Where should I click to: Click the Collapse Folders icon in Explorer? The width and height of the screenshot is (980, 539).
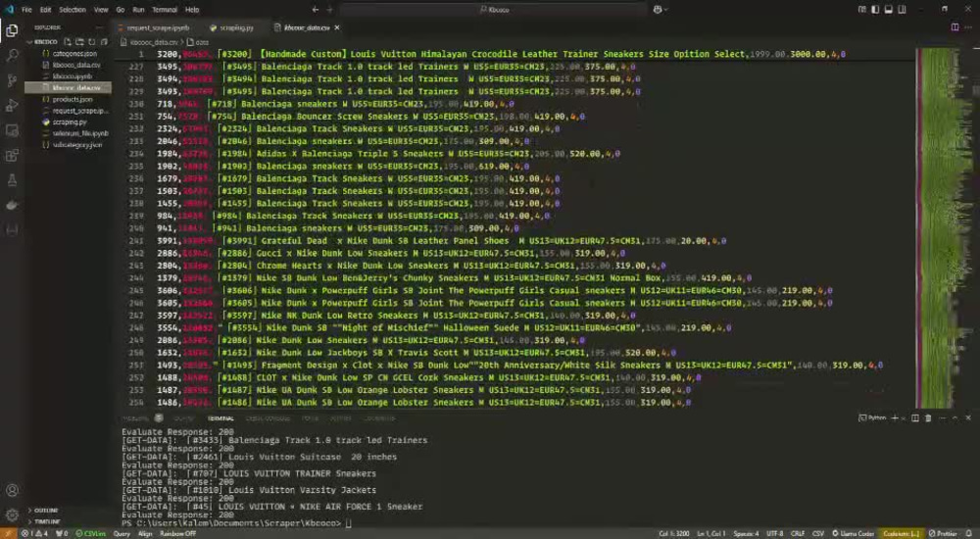click(x=104, y=42)
